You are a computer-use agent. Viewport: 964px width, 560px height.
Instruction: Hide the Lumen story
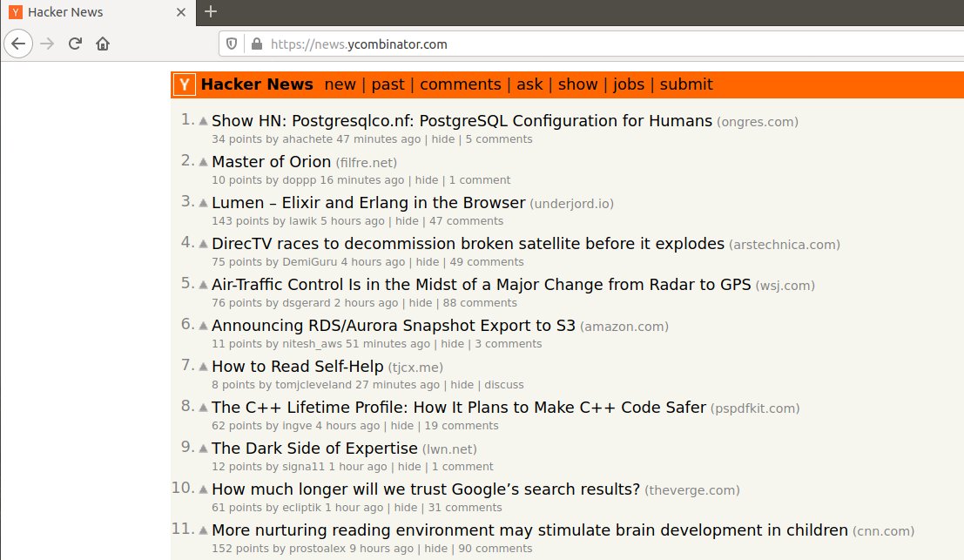click(x=407, y=220)
